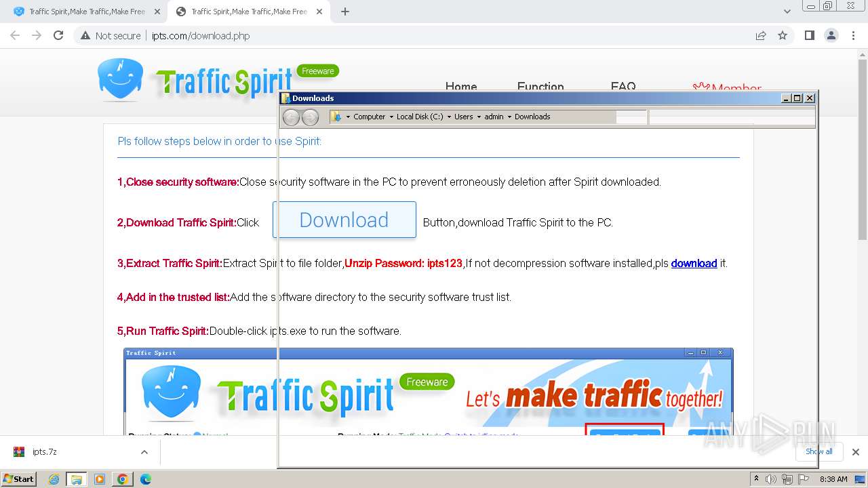Expand the dropdown arrow before Computer
Viewport: 868px width, 488px height.
[x=348, y=117]
